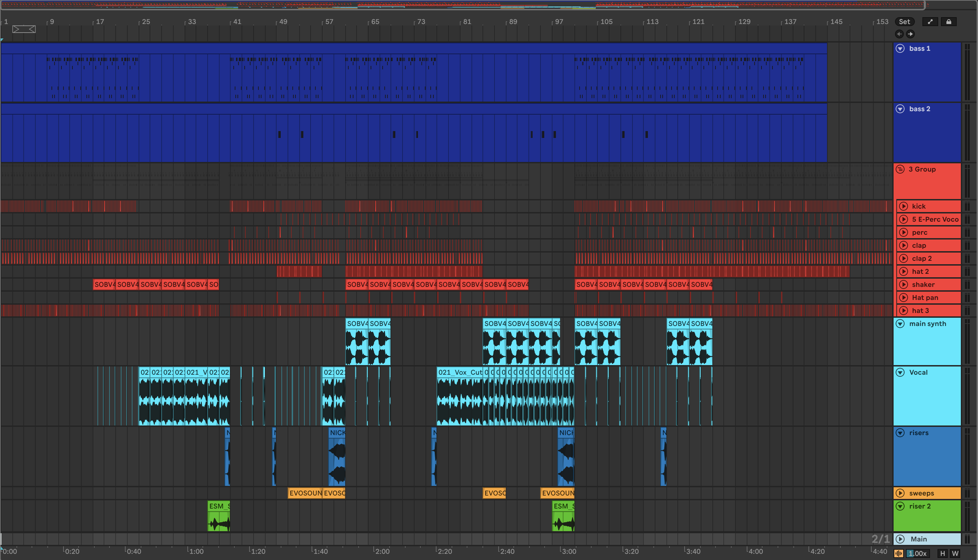The height and width of the screenshot is (560, 978).
Task: Click play icon on sweeps track
Action: point(900,493)
